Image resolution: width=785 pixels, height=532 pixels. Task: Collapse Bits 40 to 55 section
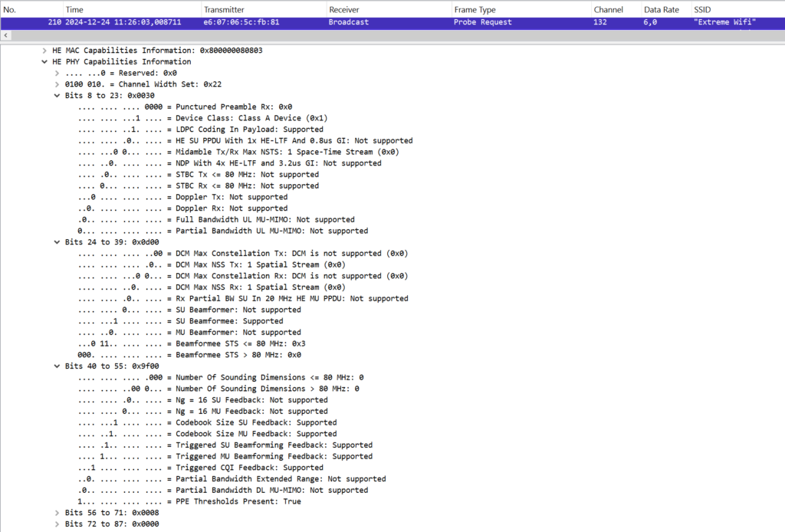[57, 366]
